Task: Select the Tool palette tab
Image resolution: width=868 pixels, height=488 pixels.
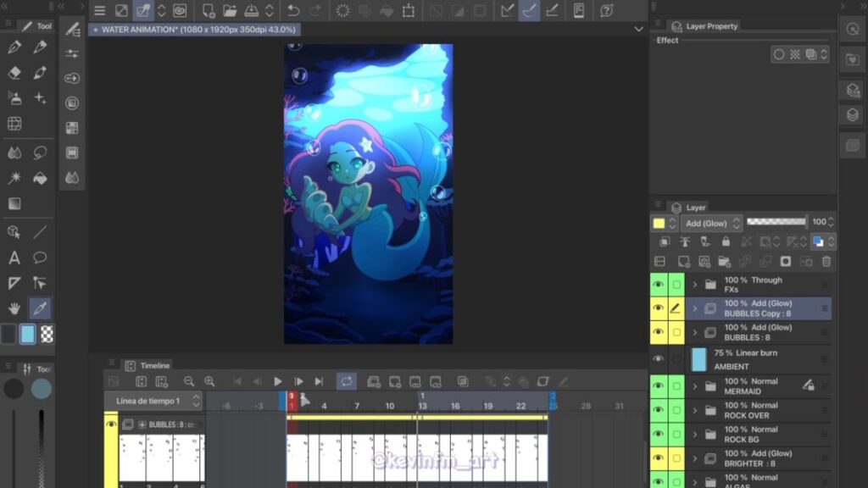Action: [36, 26]
